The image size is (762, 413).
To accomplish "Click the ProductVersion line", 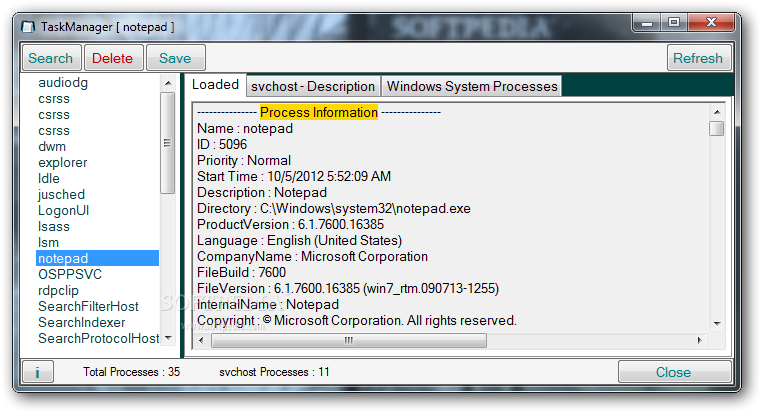I will coord(291,225).
